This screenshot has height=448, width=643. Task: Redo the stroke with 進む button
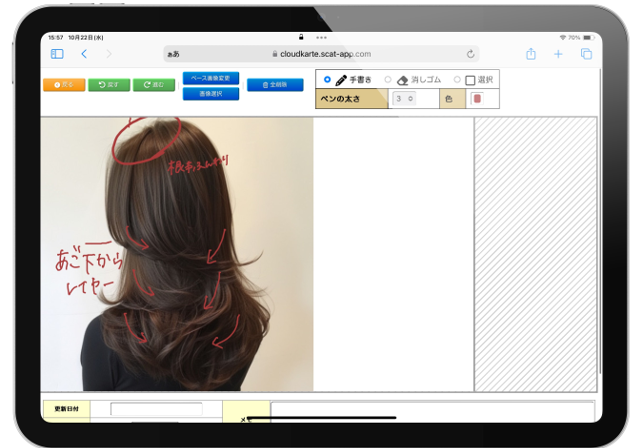[153, 85]
